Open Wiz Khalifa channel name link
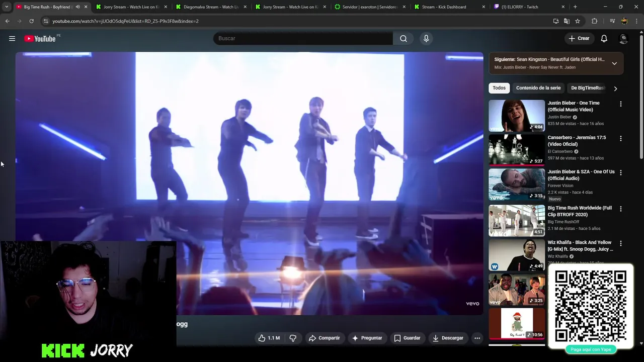This screenshot has width=644, height=362. point(558,256)
